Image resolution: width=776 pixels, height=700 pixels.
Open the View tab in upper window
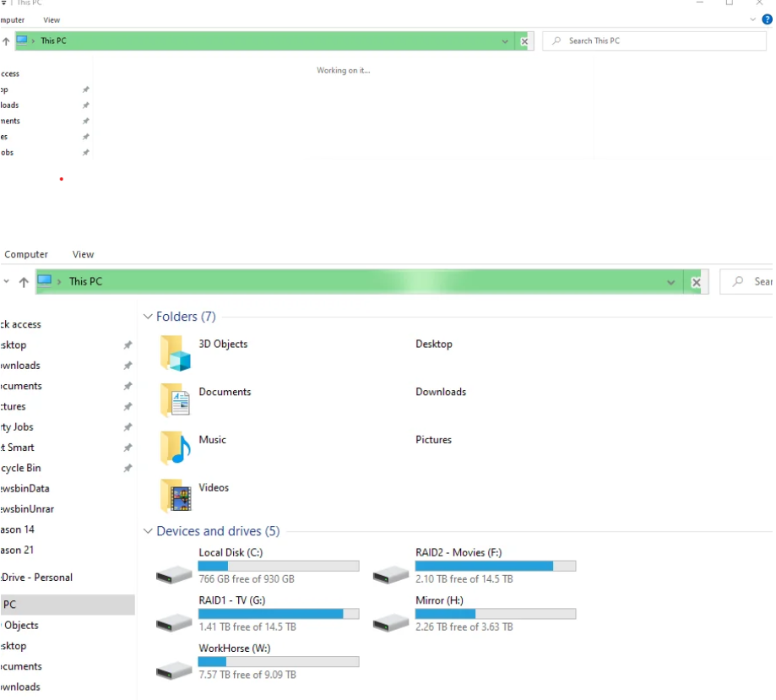[52, 20]
